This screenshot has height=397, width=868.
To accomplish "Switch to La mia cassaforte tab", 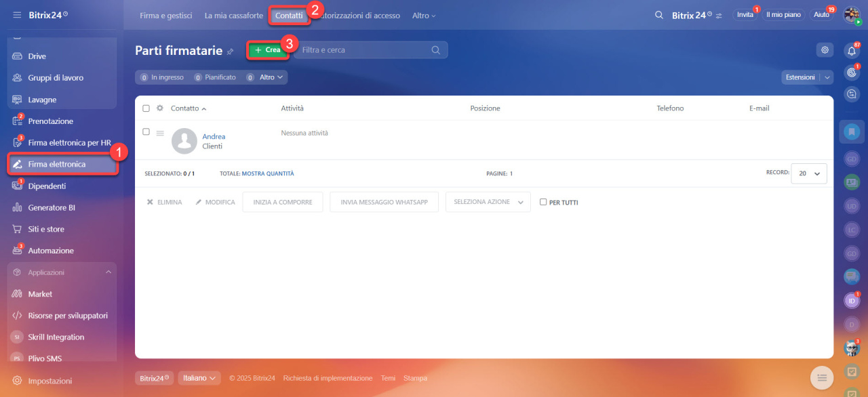I will coord(234,16).
